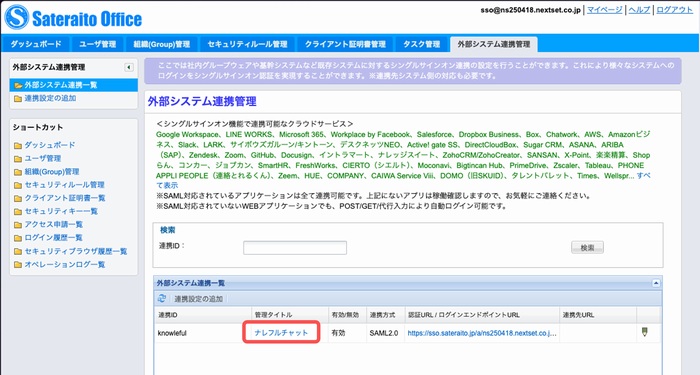This screenshot has width=700, height=375.
Task: Open the ユーザ管理 shortcut
Action: (42, 158)
